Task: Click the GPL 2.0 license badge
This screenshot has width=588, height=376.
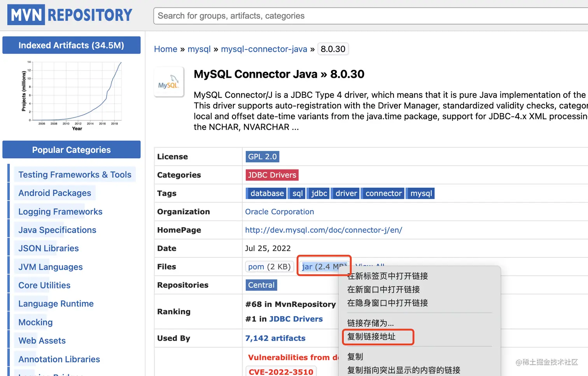Action: [262, 156]
